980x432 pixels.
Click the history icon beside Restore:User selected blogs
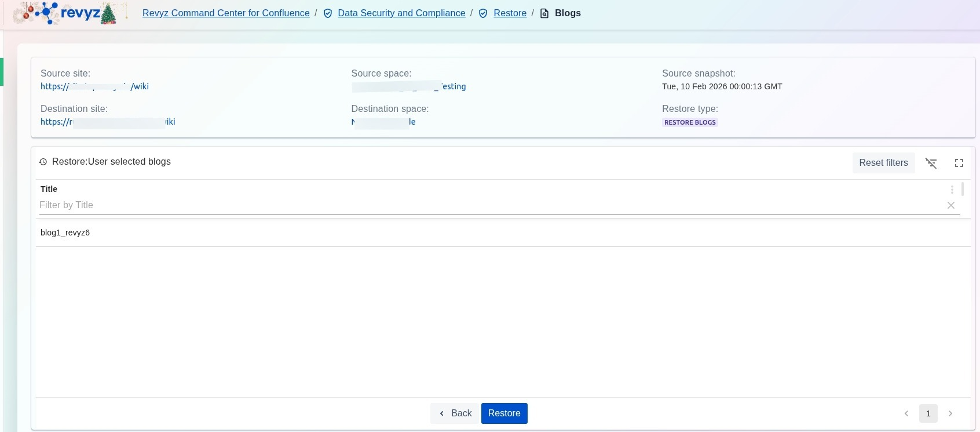[43, 162]
